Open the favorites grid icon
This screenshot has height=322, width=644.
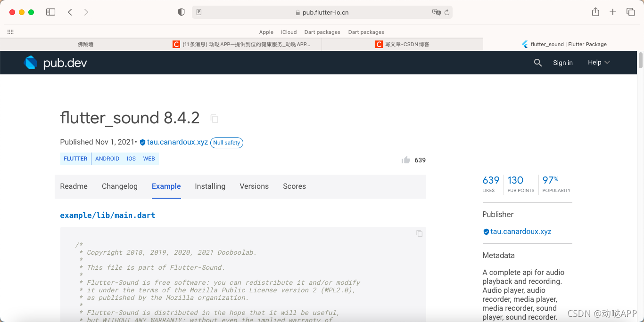click(x=10, y=32)
